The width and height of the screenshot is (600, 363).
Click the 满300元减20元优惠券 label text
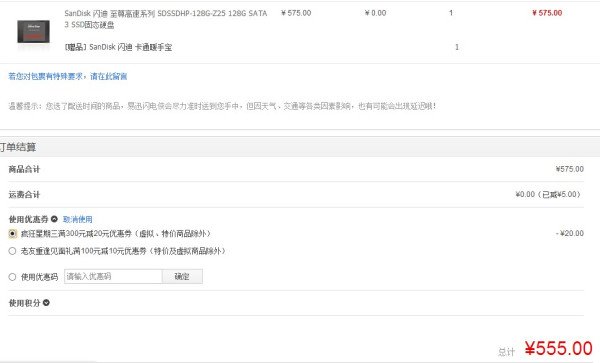pyautogui.click(x=116, y=233)
